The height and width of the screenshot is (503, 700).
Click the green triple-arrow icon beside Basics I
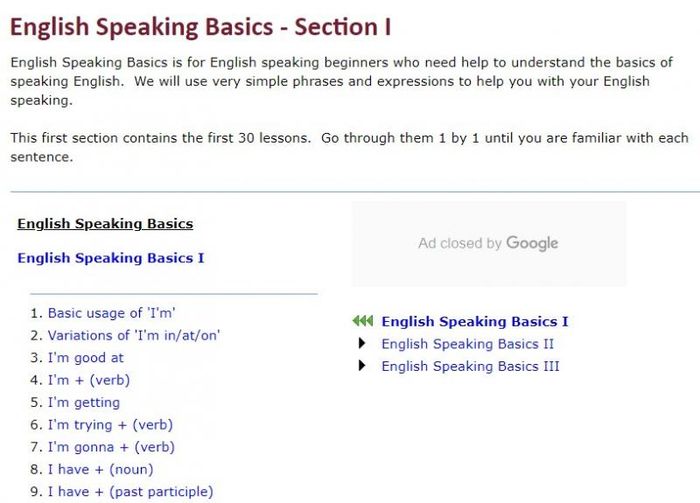pyautogui.click(x=362, y=320)
